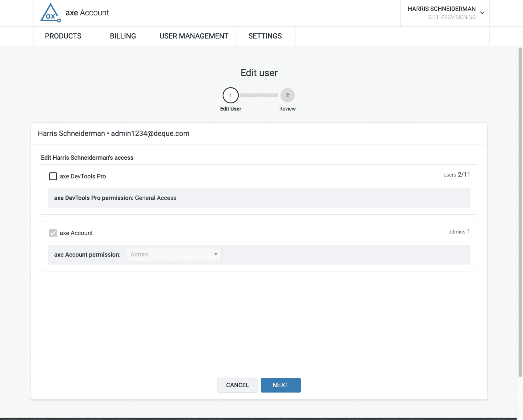The image size is (523, 420).
Task: Toggle the axe Account access checkbox
Action: (x=53, y=233)
